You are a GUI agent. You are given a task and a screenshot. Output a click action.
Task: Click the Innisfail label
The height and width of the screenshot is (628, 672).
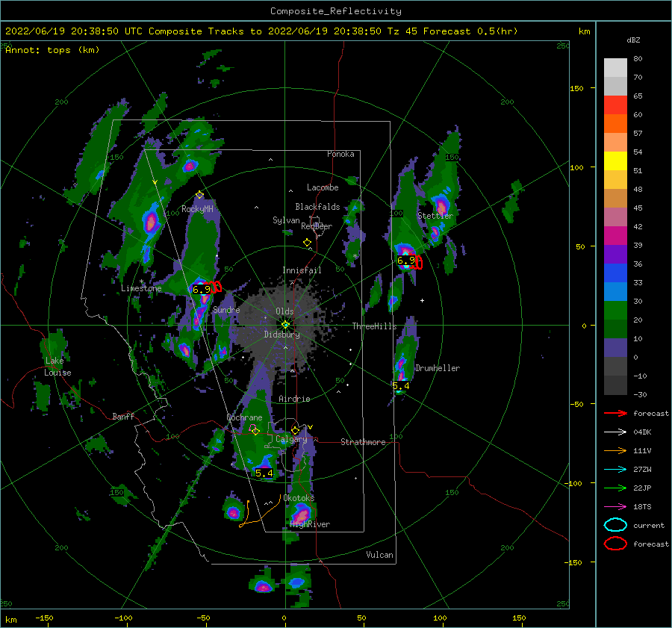click(302, 270)
